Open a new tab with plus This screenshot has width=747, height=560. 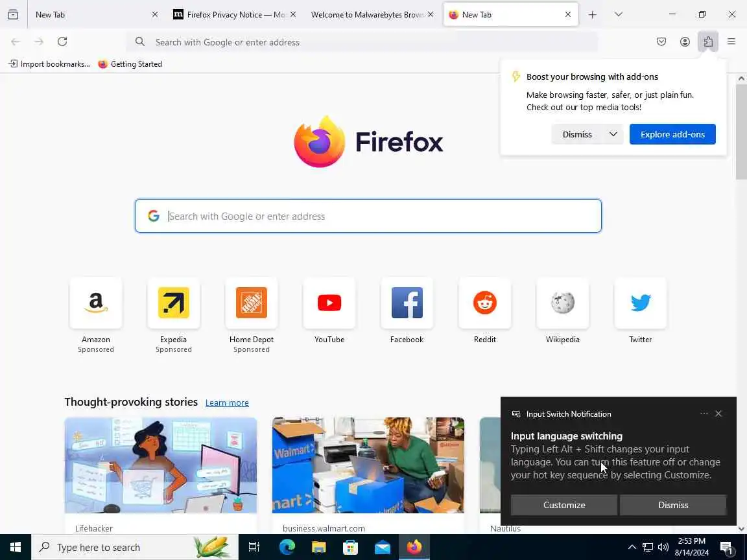coord(592,15)
